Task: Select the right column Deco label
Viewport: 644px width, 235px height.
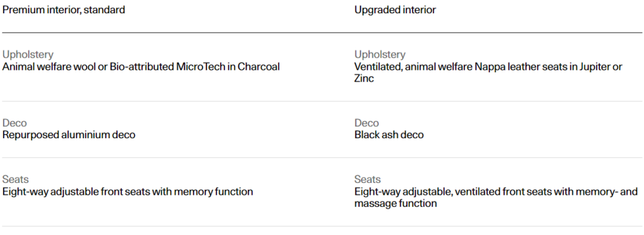Action: (367, 123)
